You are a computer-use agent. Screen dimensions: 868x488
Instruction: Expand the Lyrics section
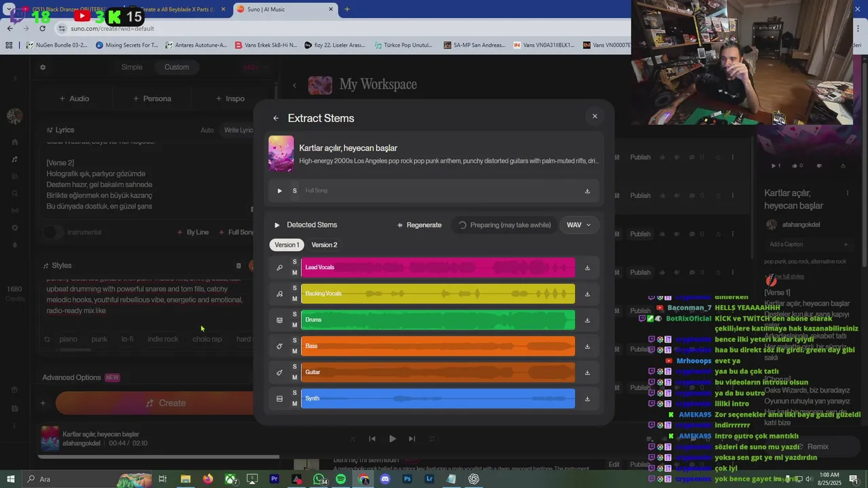point(60,129)
